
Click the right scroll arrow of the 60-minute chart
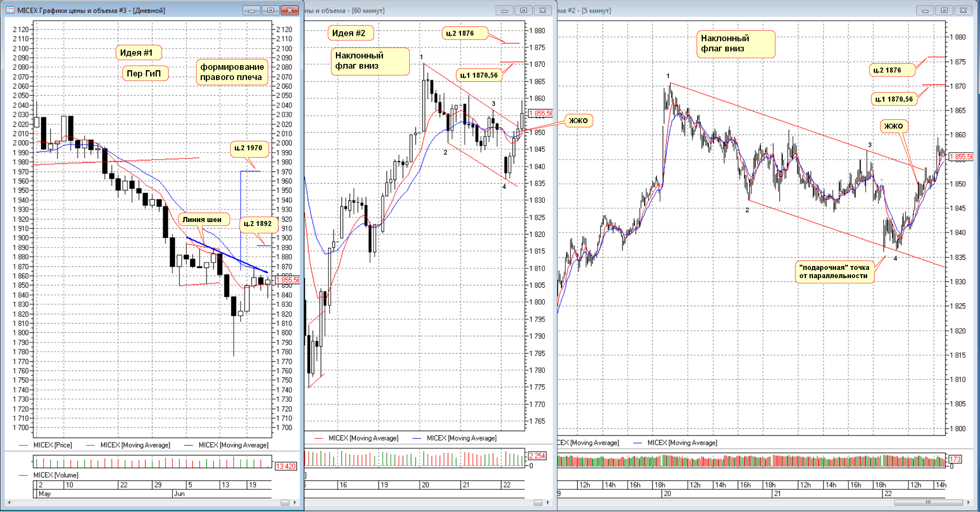click(548, 502)
